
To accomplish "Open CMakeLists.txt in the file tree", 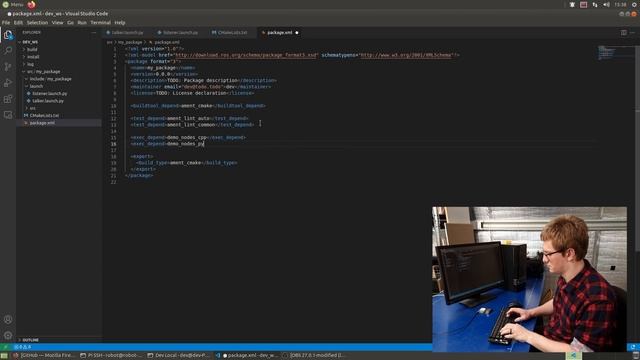I will pyautogui.click(x=44, y=116).
